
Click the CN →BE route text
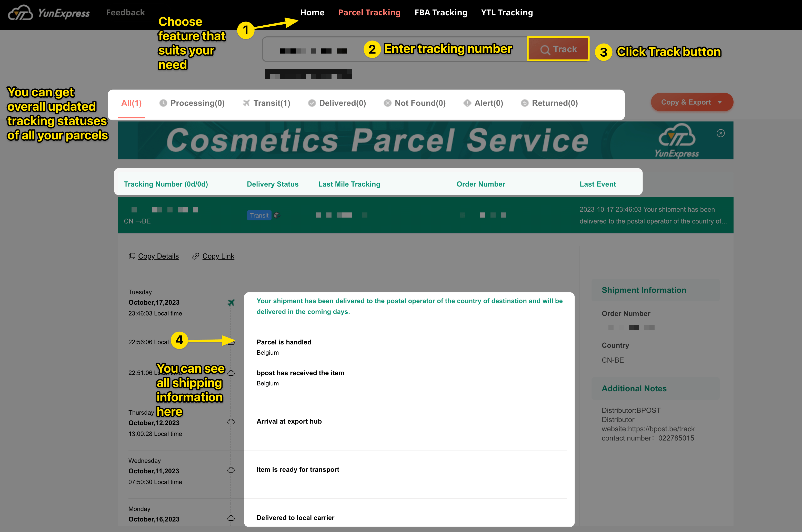(x=137, y=221)
